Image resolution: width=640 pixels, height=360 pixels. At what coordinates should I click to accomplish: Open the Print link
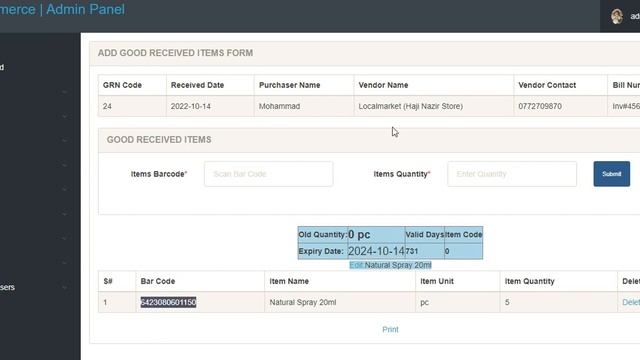click(390, 329)
